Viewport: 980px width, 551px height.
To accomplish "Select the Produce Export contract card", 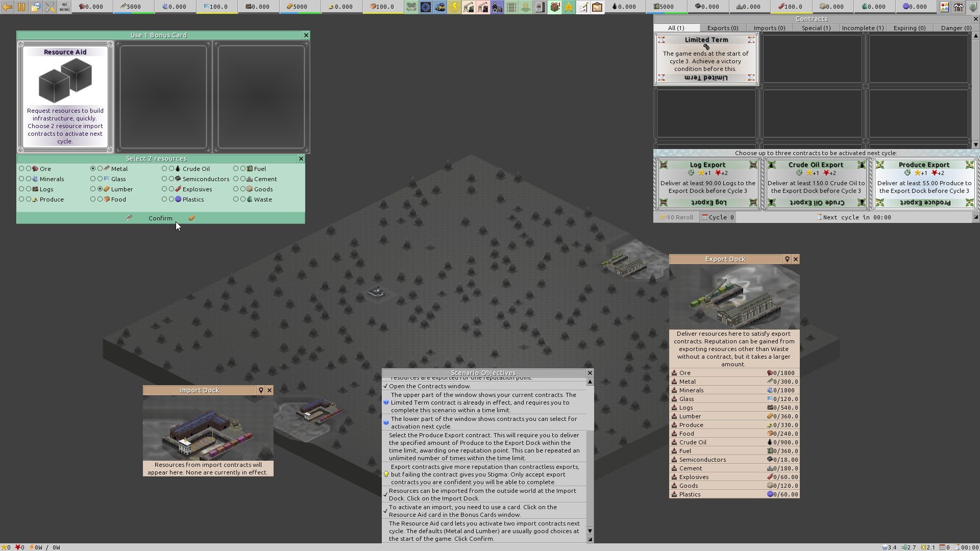I will click(x=924, y=183).
